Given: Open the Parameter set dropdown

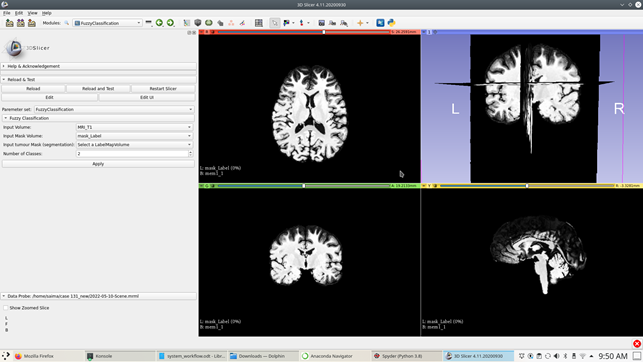Looking at the screenshot, I should (x=114, y=109).
